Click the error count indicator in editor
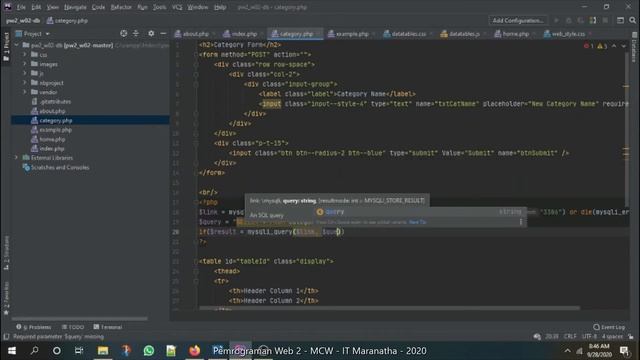This screenshot has width=640, height=360. point(589,46)
